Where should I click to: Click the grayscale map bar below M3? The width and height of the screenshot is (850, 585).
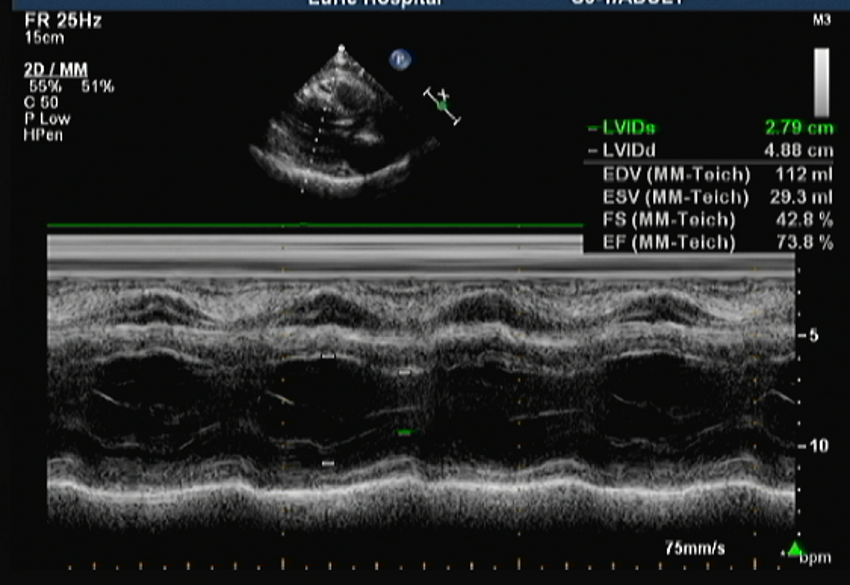821,83
